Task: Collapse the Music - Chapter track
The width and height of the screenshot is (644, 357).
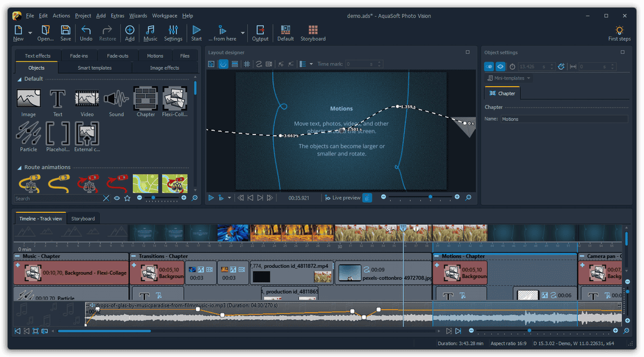Action: tap(17, 256)
